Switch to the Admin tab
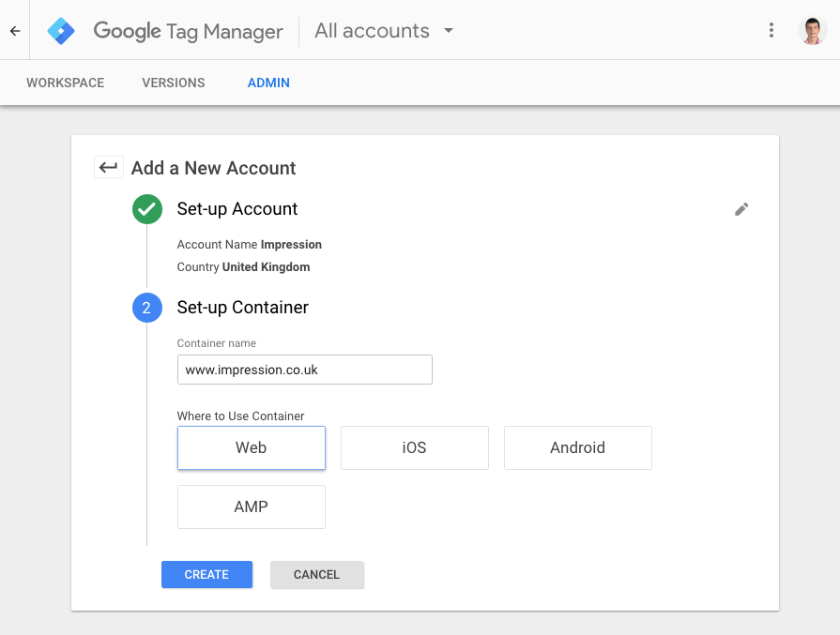The image size is (840, 635). (268, 83)
